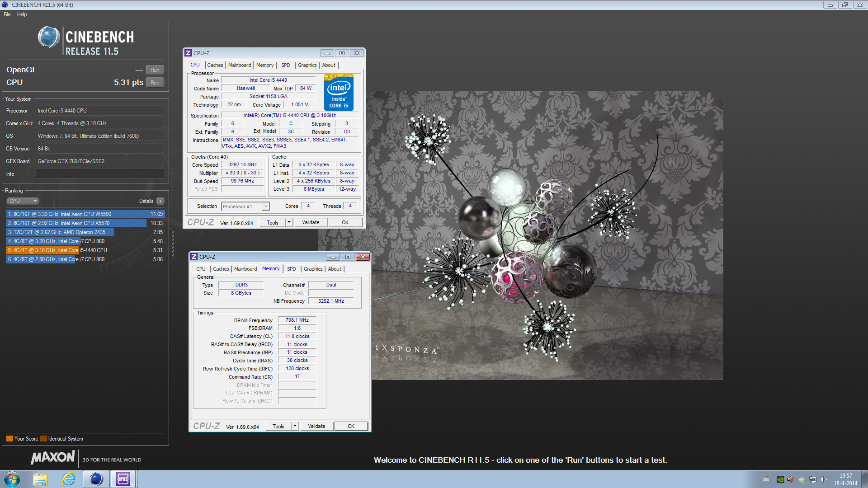Click the top CPU-Z window's Z icon
This screenshot has height=488, width=868.
point(188,53)
